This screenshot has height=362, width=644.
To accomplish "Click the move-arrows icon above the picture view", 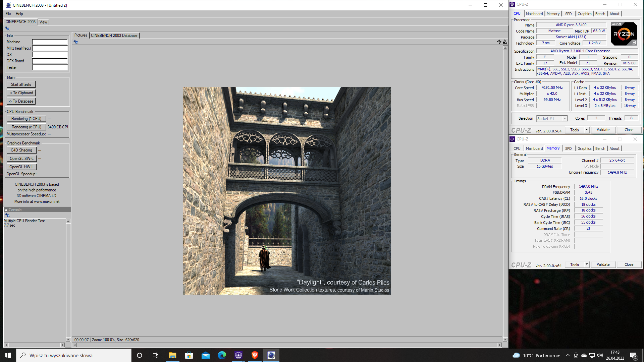I will [x=499, y=42].
